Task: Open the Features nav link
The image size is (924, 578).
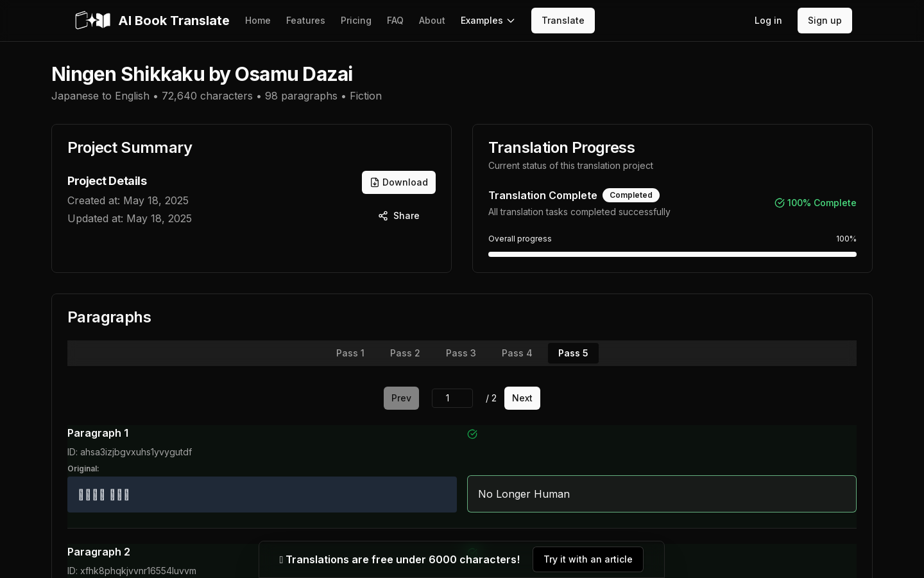Action: (305, 21)
